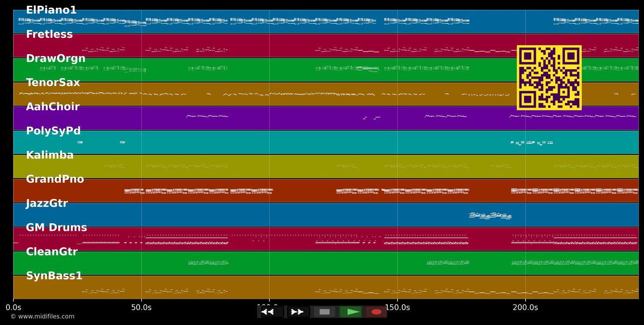Select the PolySyPd track label
644x325 pixels.
(53, 131)
